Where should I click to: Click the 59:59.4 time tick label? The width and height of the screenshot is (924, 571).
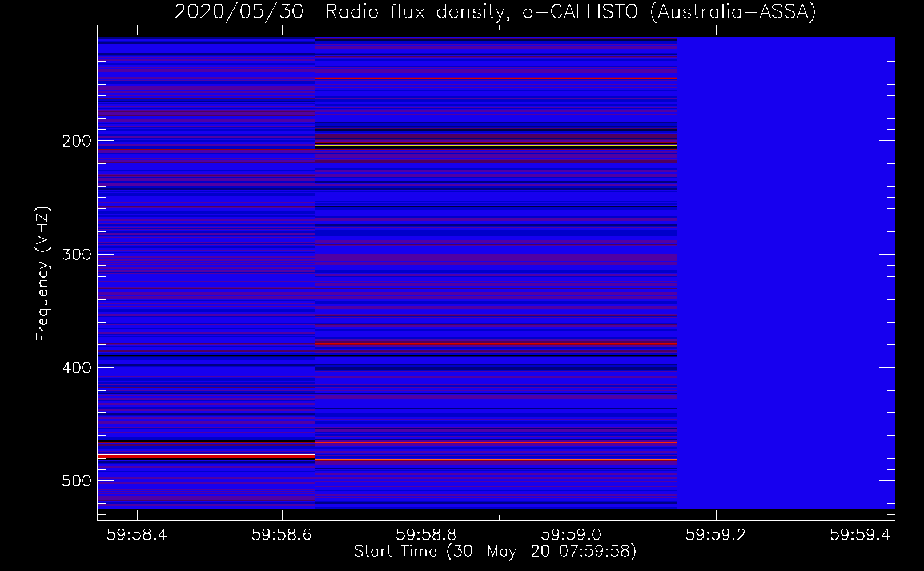click(x=860, y=534)
